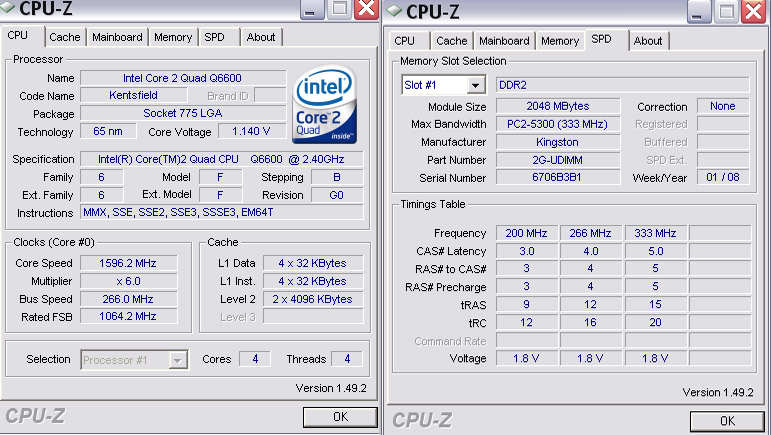The height and width of the screenshot is (435, 771).
Task: Open Cache tab in right CPU-Z window
Action: pyautogui.click(x=452, y=41)
